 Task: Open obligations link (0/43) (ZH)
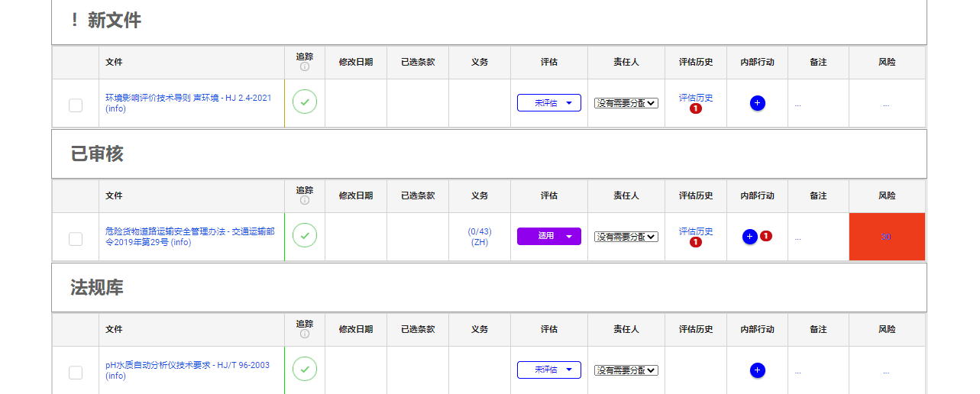[x=479, y=237]
